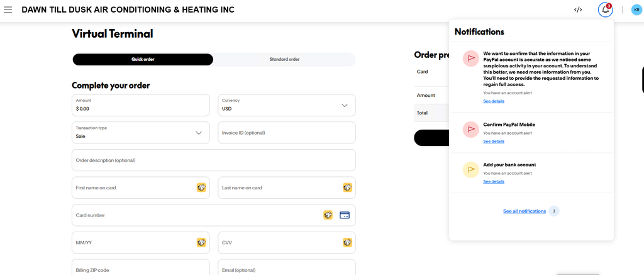
Task: Open the hamburger navigation menu
Action: tap(8, 9)
